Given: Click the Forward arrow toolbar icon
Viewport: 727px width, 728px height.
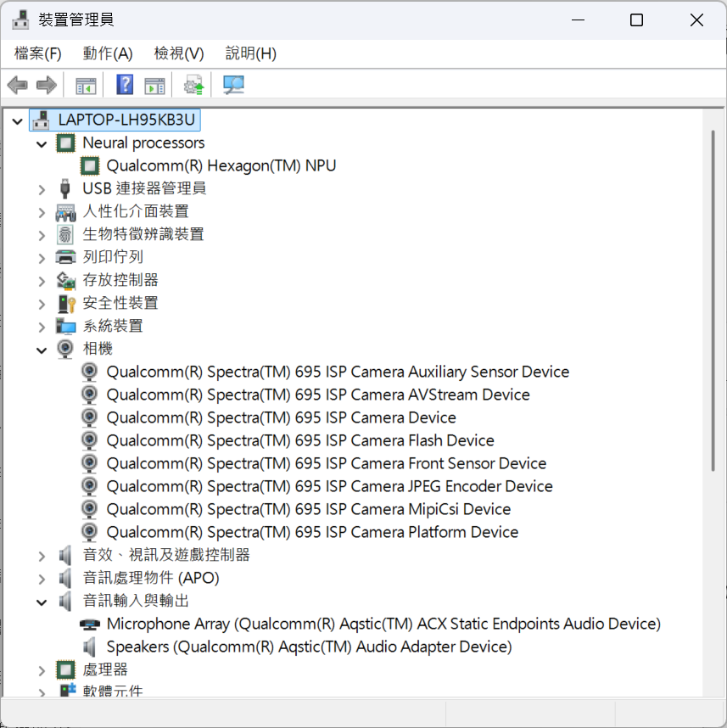Looking at the screenshot, I should point(47,85).
